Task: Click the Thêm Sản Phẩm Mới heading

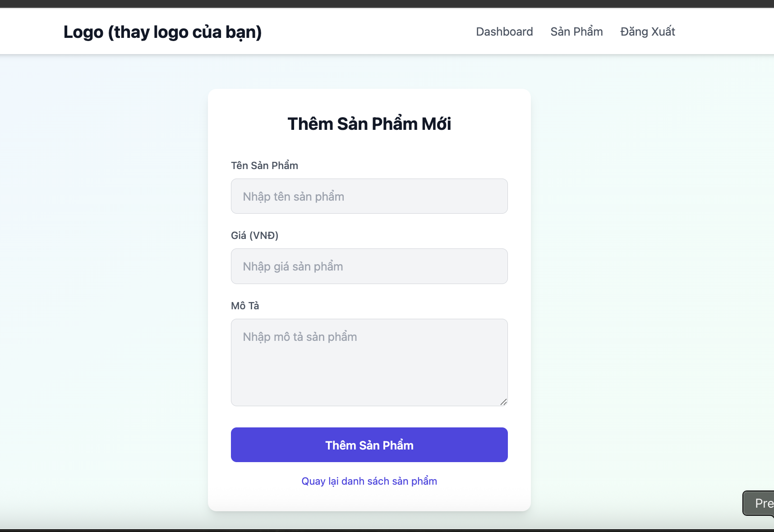Action: [369, 124]
